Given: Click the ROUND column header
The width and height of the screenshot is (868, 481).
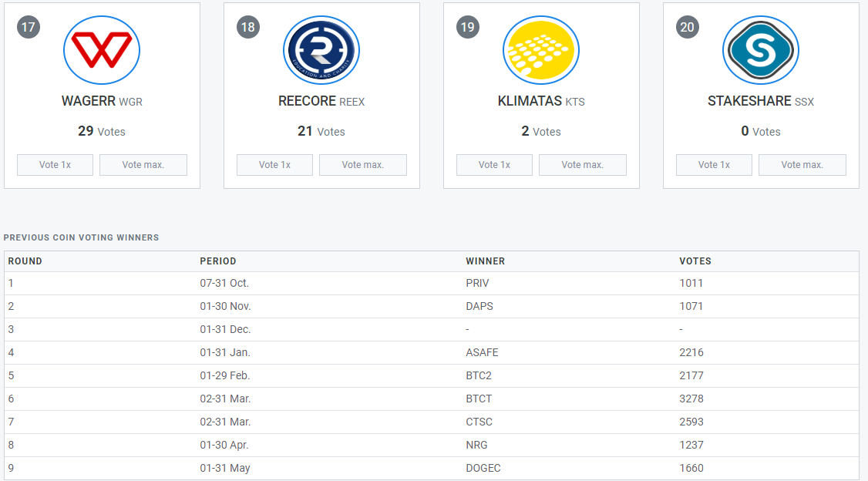Looking at the screenshot, I should click(25, 261).
